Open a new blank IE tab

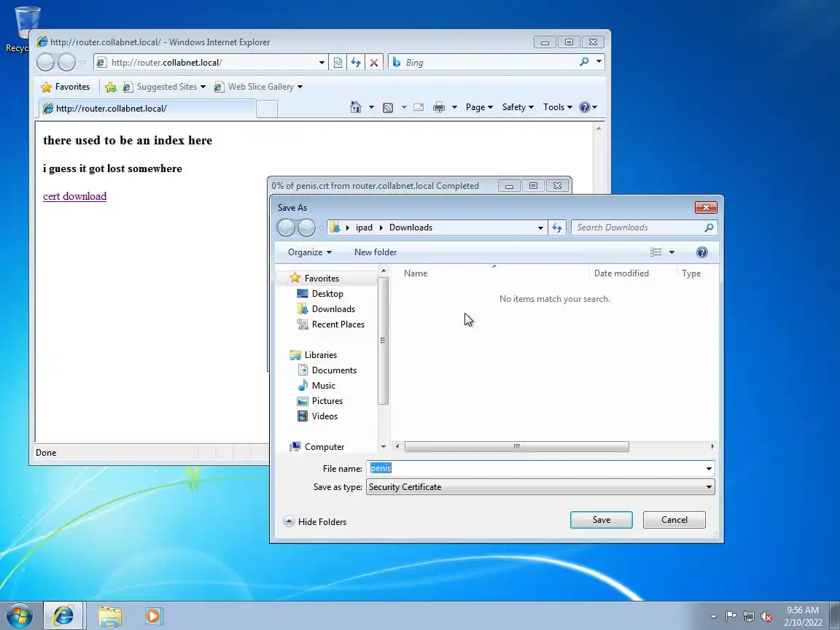267,109
